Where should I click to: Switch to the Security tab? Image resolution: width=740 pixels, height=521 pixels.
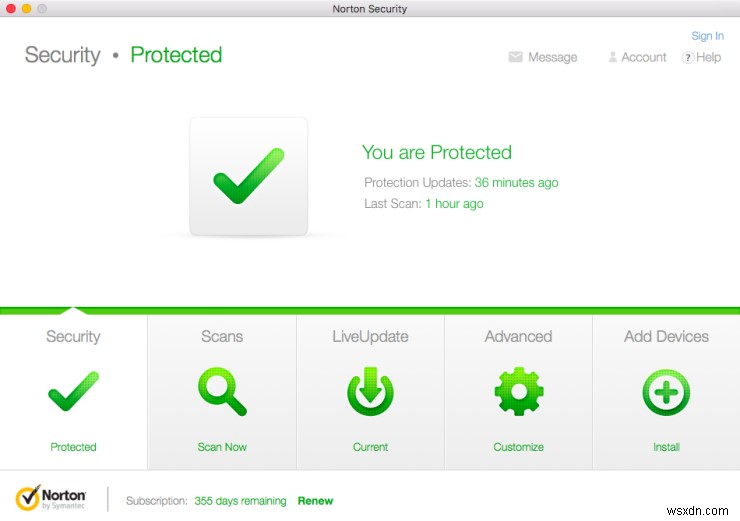click(73, 337)
